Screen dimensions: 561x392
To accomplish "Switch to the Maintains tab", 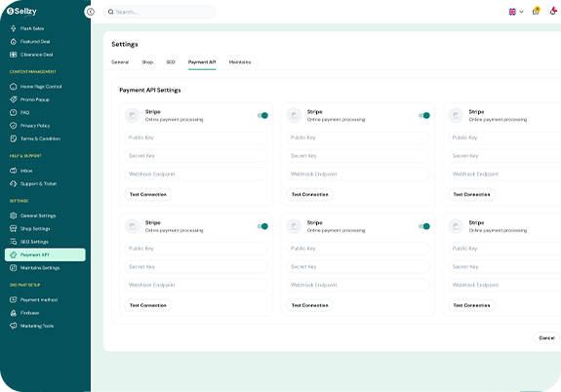I will [240, 61].
